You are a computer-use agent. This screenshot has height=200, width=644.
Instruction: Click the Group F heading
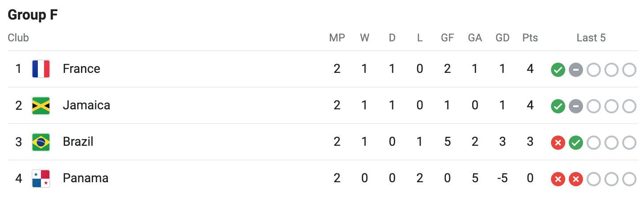pos(33,15)
